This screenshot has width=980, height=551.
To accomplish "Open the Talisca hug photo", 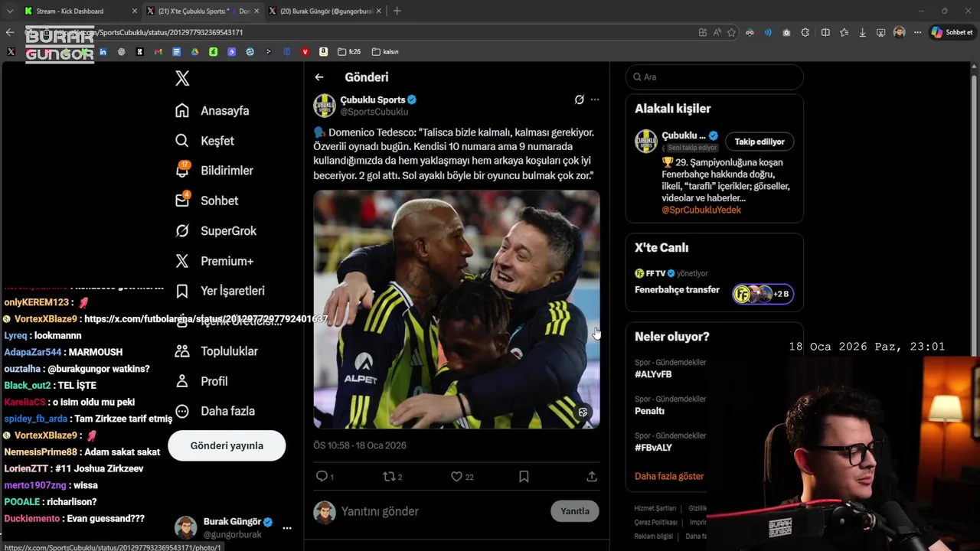I will pyautogui.click(x=456, y=309).
